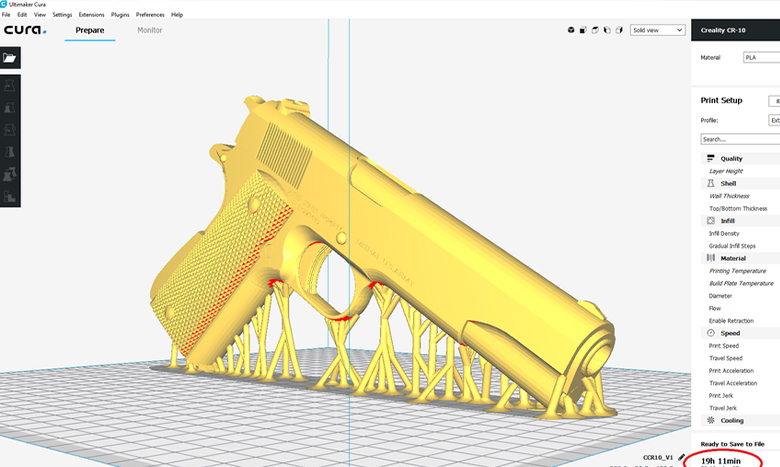Select the Support Blocker tool
Screen dimensions: 780x467
pyautogui.click(x=9, y=196)
